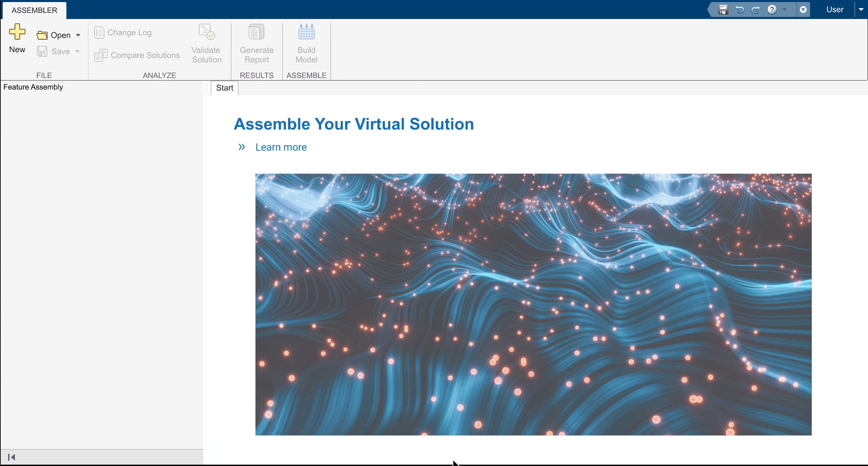Click the help question mark icon
Screen dimensions: 868x466
coord(772,9)
